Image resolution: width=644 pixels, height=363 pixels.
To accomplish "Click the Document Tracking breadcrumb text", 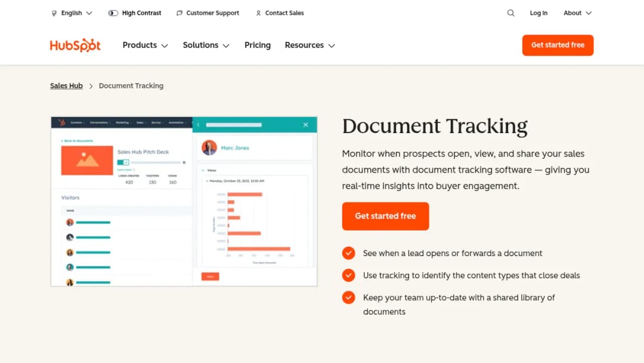I will pyautogui.click(x=131, y=86).
